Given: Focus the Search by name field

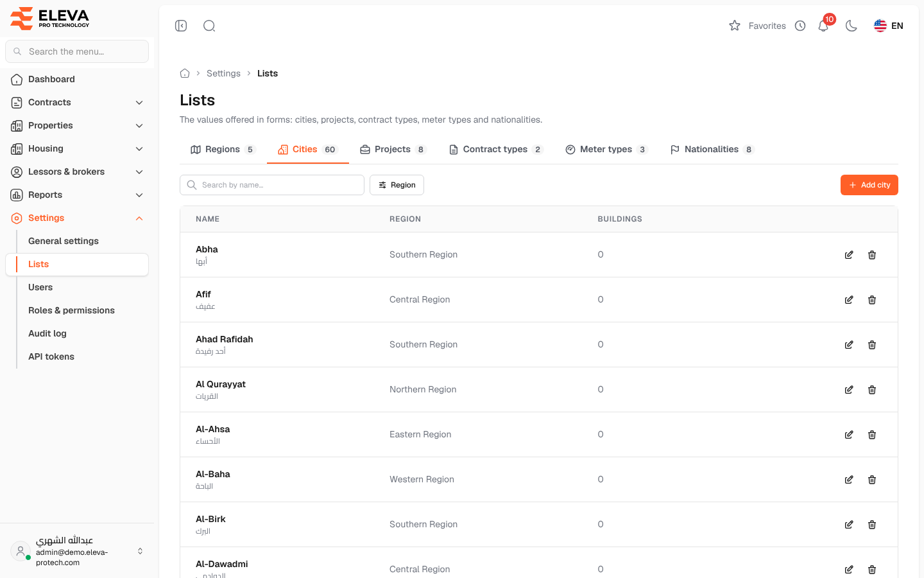Looking at the screenshot, I should (x=272, y=185).
